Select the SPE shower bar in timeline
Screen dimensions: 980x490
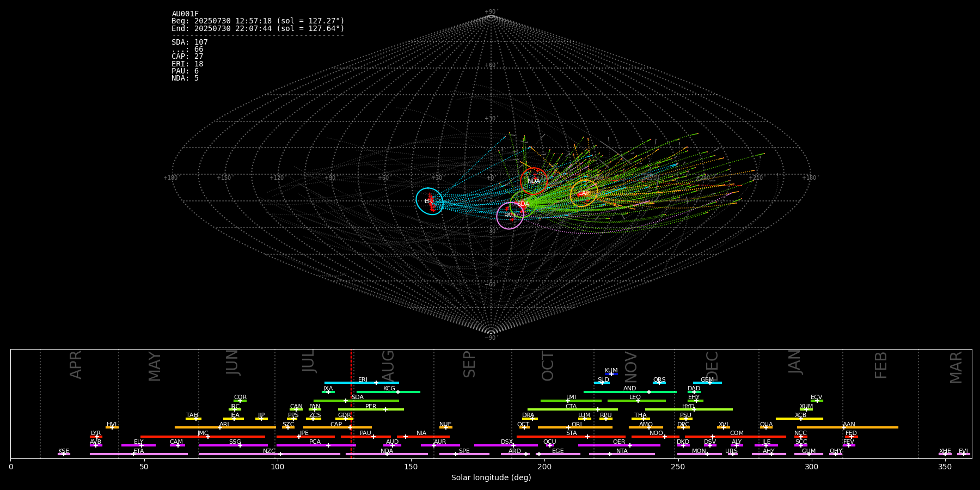(x=464, y=454)
